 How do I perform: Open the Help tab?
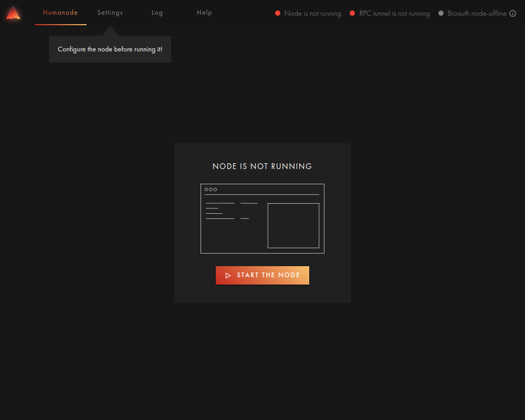tap(204, 13)
